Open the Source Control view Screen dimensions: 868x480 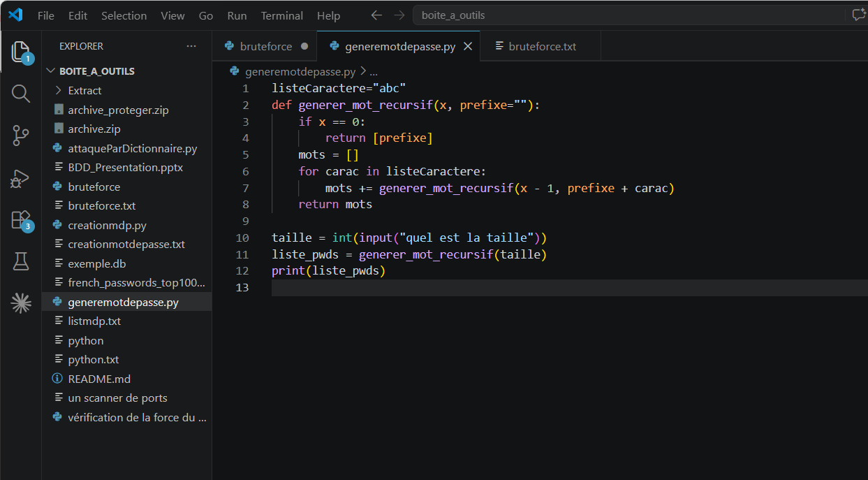click(21, 136)
